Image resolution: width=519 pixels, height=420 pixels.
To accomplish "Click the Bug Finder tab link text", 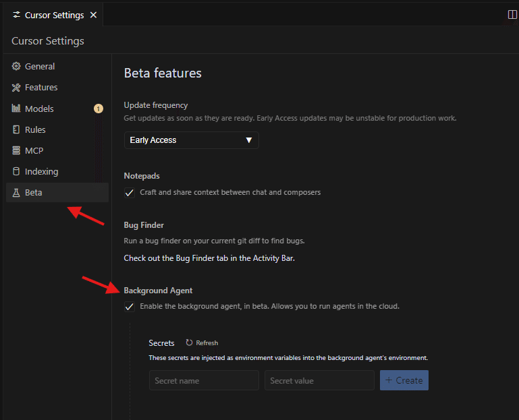I will click(x=209, y=258).
